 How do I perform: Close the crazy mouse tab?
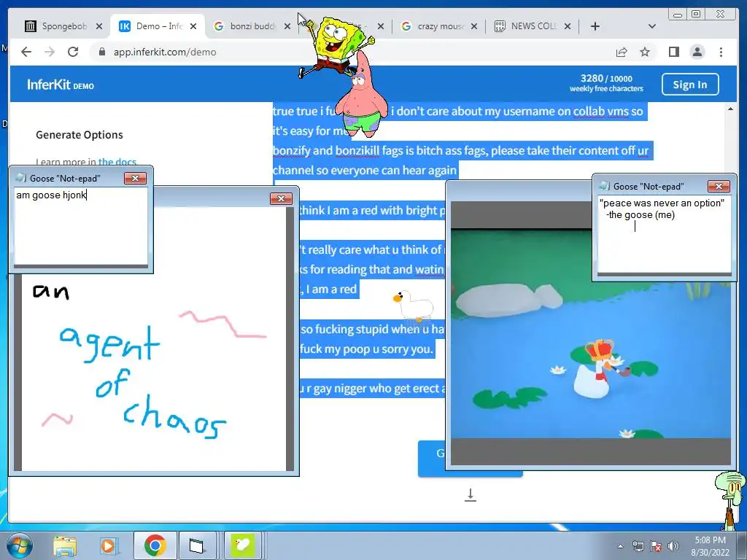[474, 26]
